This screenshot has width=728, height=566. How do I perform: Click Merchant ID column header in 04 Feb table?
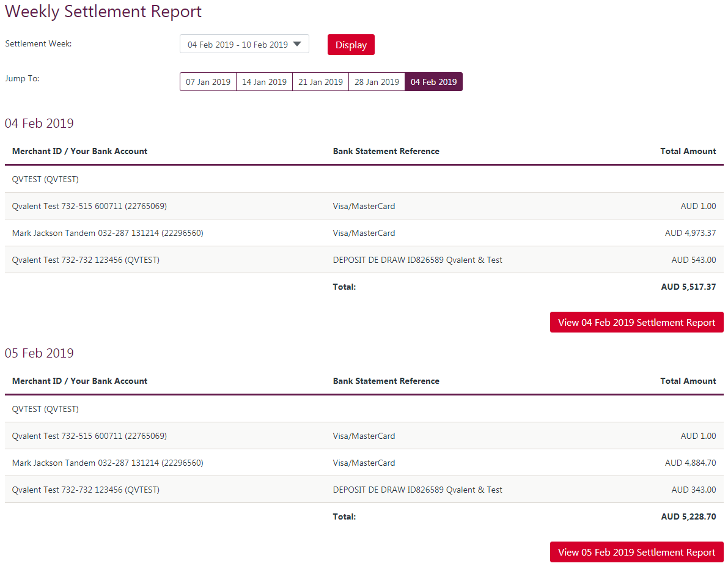click(x=79, y=151)
